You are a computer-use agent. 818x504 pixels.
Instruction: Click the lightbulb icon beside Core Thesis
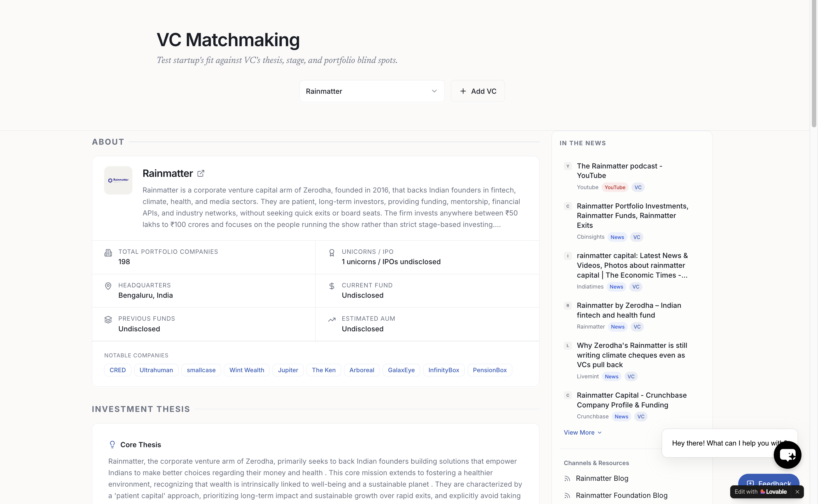112,444
